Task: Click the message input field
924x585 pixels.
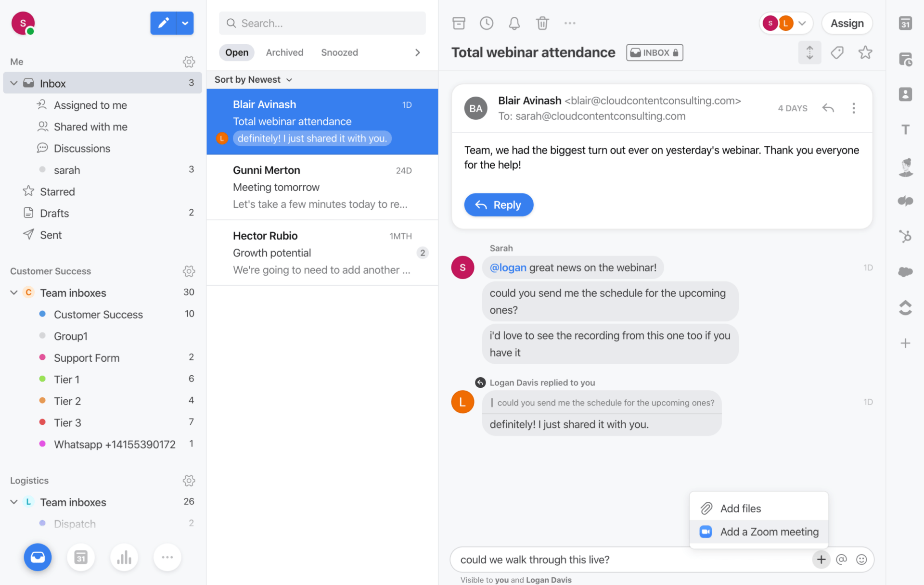Action: tap(634, 560)
